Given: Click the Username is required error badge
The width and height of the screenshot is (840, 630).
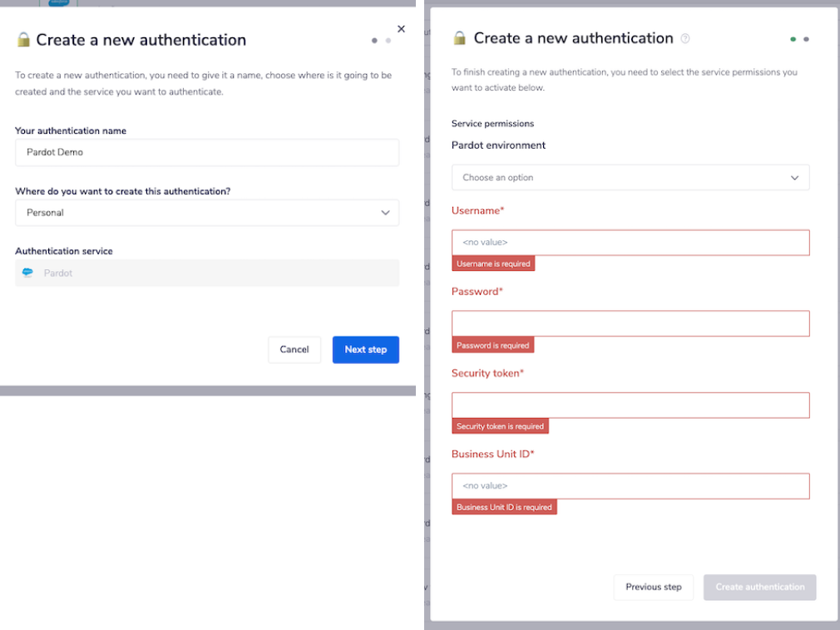Looking at the screenshot, I should (493, 263).
